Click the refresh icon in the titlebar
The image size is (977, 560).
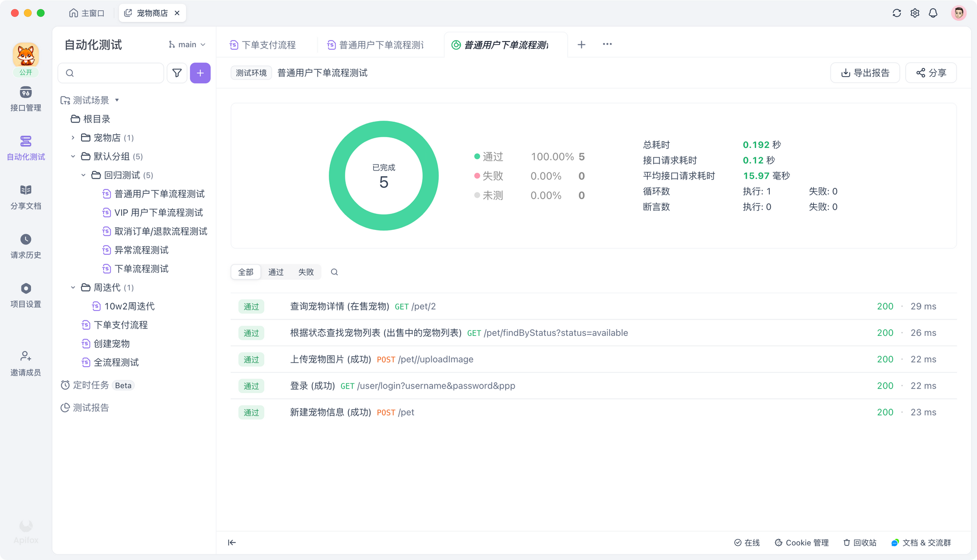896,13
